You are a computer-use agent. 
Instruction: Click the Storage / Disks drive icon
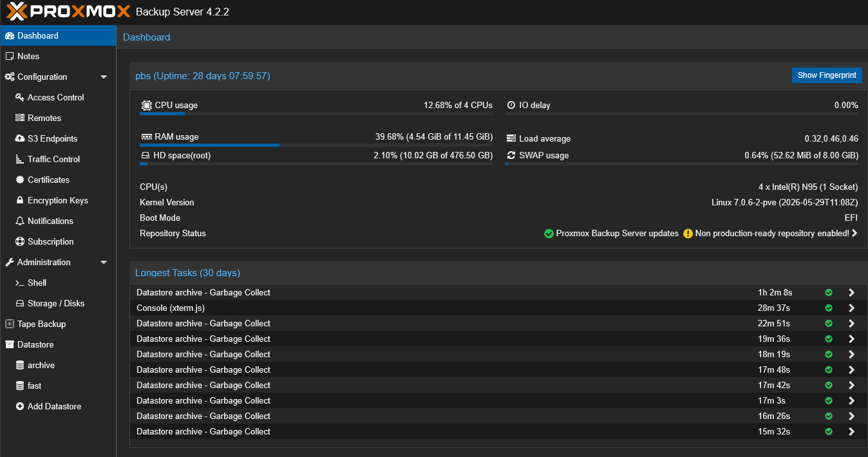[20, 304]
